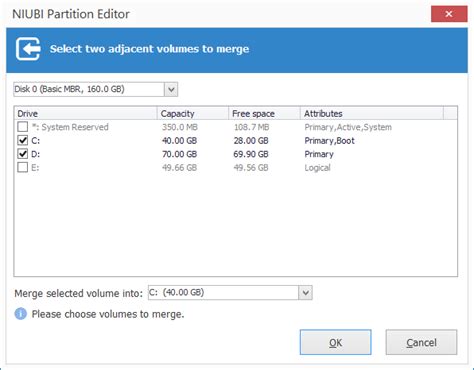Click the System Reserved drive label
474x370 pixels.
click(x=70, y=127)
